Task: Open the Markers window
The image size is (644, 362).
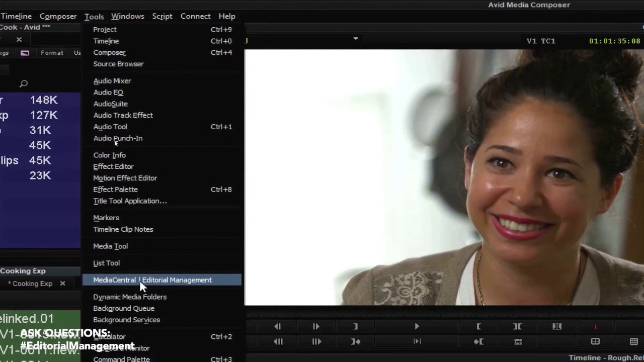Action: 162,218
